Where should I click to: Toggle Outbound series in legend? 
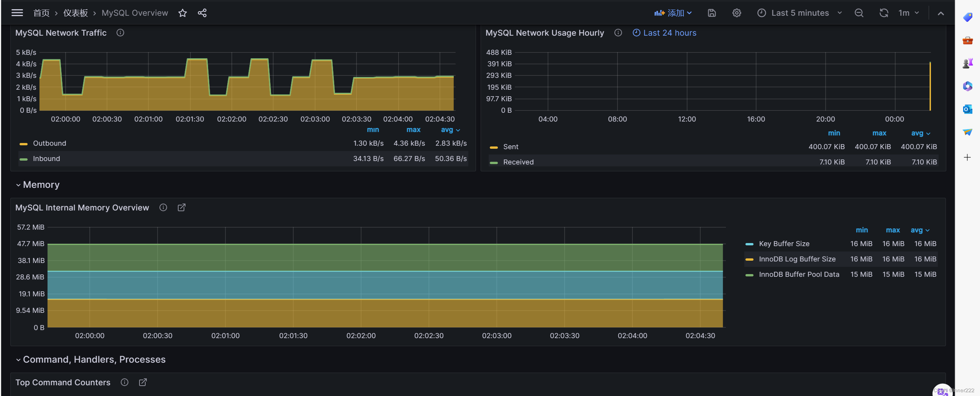[49, 143]
